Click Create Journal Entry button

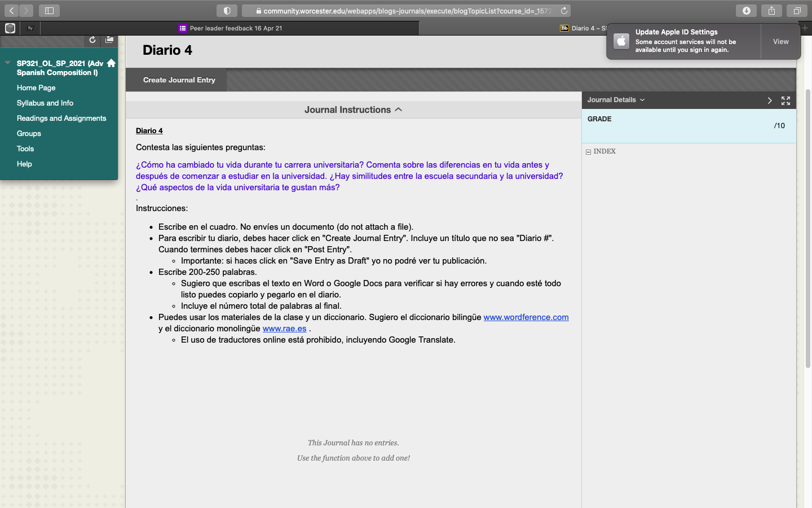click(x=179, y=80)
